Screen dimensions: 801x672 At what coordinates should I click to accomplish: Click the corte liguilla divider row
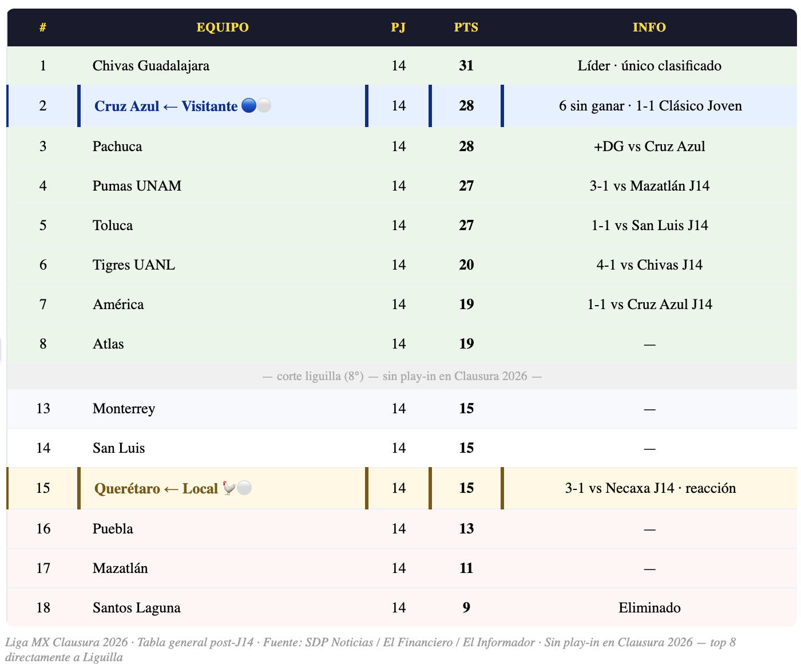tap(402, 376)
